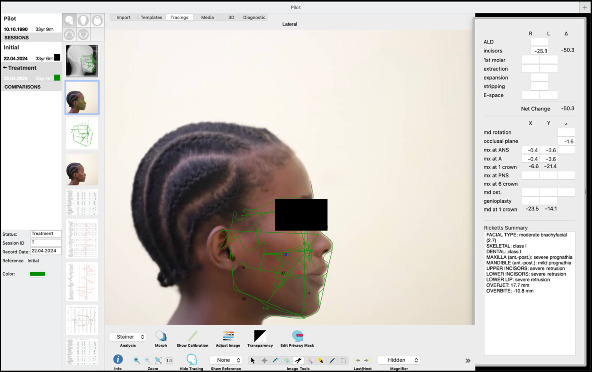Viewport: 592px width, 372px height.
Task: Select the highlighted active image tool
Action: click(298, 360)
